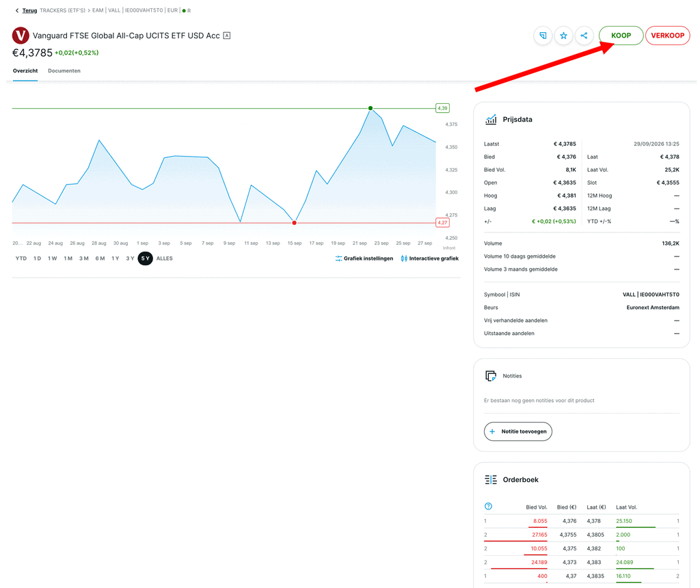Open the Orderboek help question mark

click(488, 507)
